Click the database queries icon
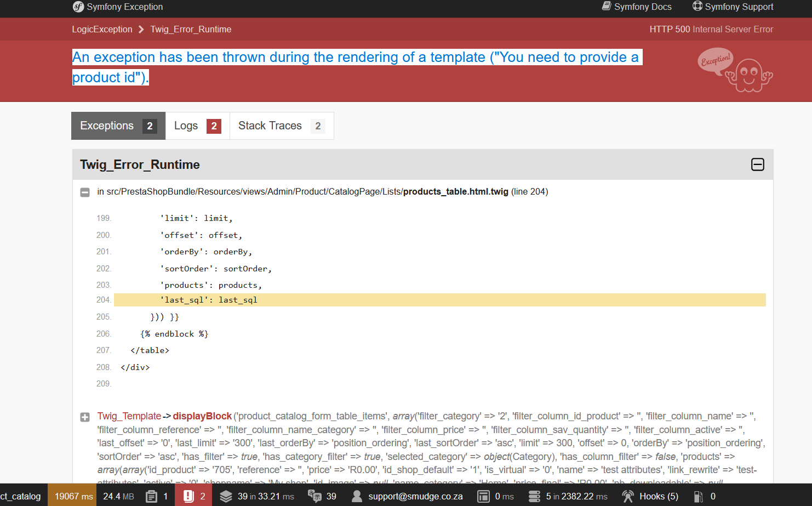Viewport: 812px width, 506px height. pos(534,496)
